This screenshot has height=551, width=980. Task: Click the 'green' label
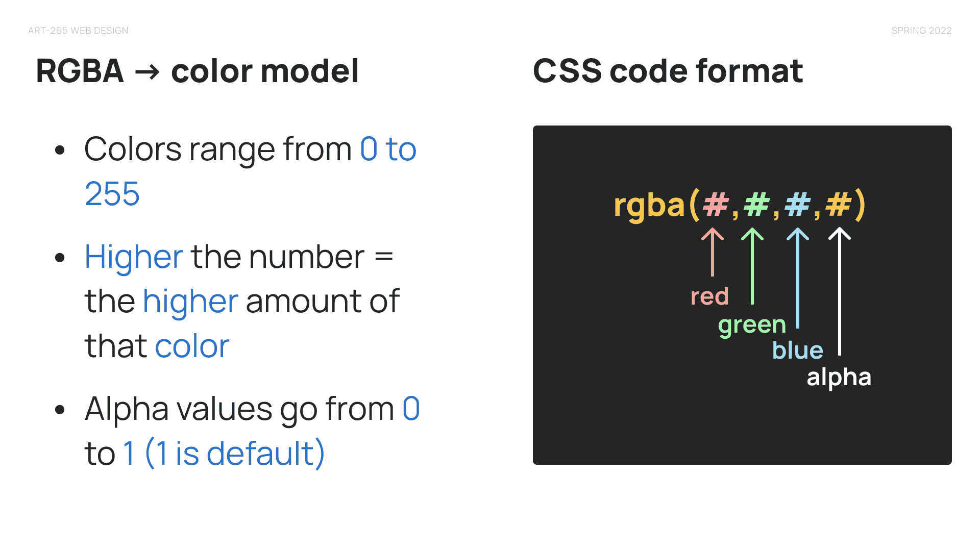[x=752, y=325]
